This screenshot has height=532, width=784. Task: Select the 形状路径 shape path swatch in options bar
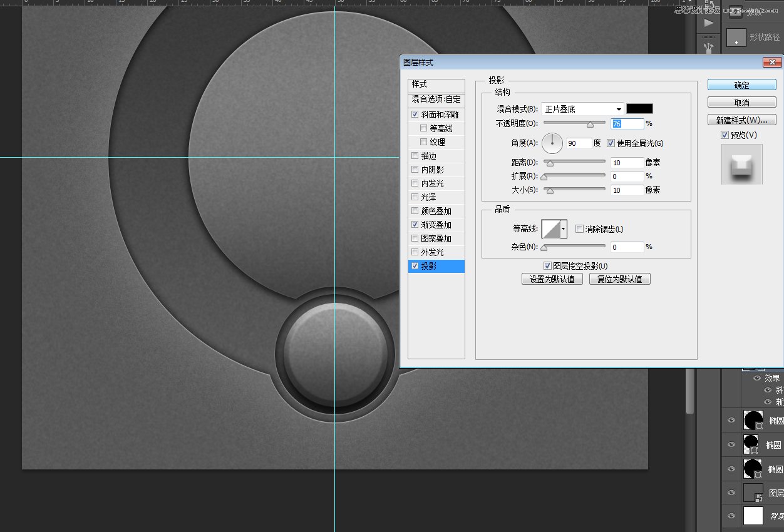(x=736, y=37)
